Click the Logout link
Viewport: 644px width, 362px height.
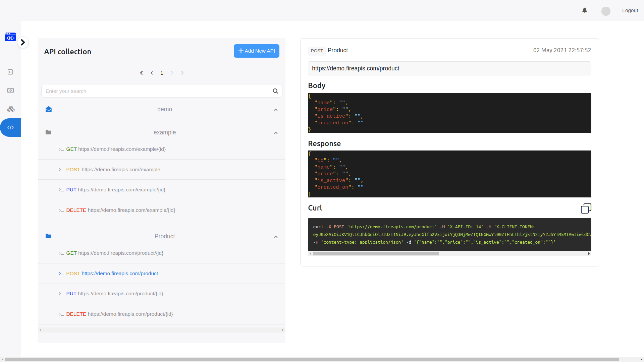coord(630,10)
